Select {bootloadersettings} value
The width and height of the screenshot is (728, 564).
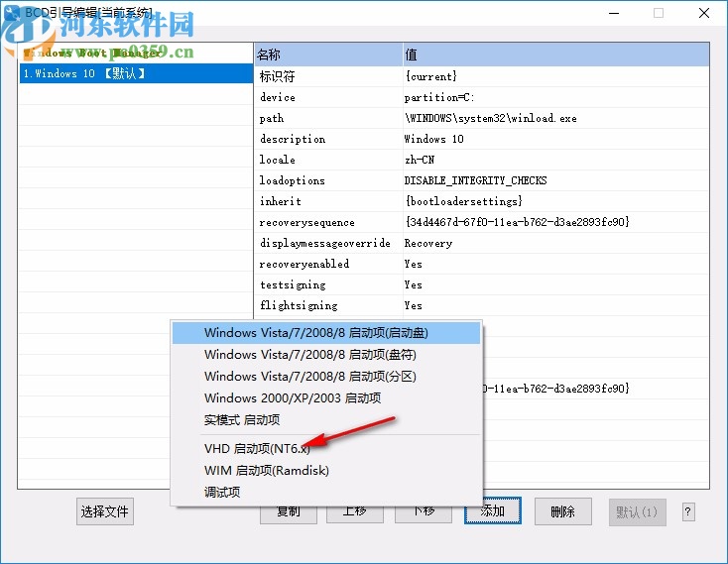(464, 201)
